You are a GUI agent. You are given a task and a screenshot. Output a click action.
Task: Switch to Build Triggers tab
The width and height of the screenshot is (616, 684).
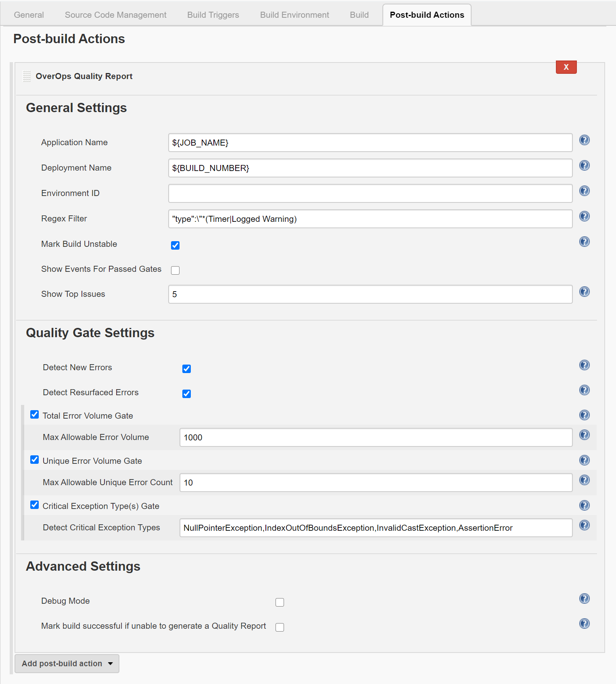point(213,15)
